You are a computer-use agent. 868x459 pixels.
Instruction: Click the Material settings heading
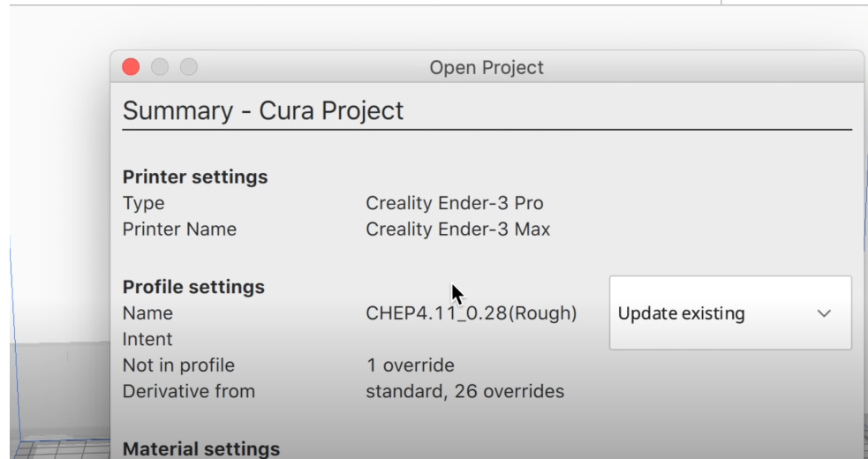pos(200,448)
